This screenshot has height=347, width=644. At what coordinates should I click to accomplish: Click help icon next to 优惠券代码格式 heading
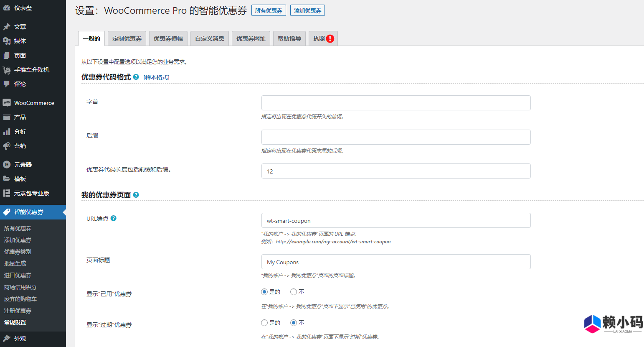[136, 77]
